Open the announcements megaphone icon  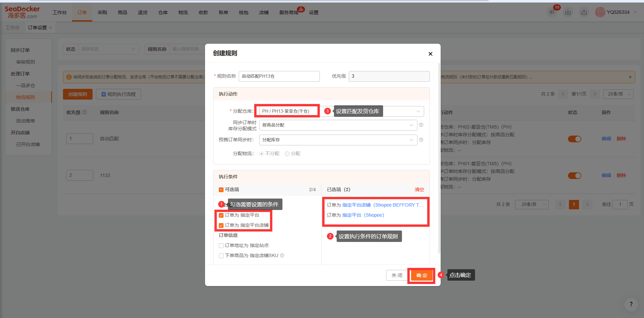coord(551,12)
